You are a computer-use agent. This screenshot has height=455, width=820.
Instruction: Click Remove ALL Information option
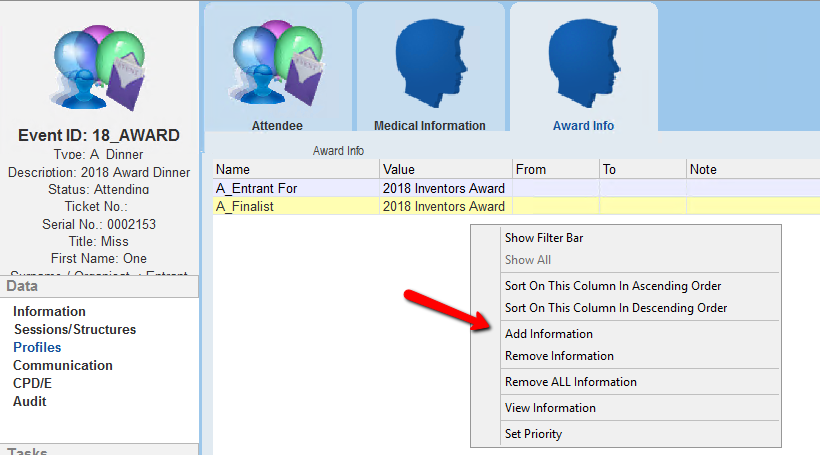tap(570, 382)
